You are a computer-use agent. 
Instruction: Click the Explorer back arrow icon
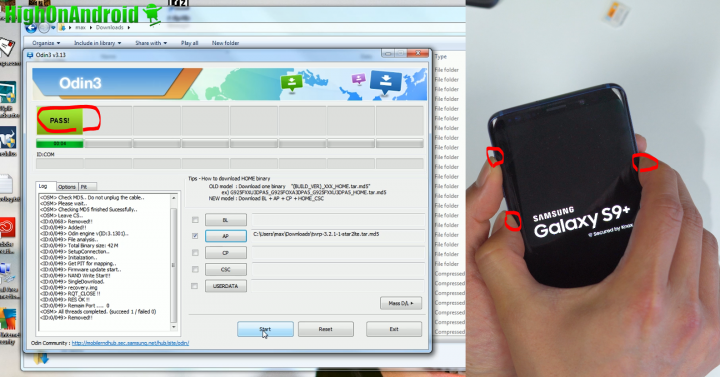pos(31,28)
